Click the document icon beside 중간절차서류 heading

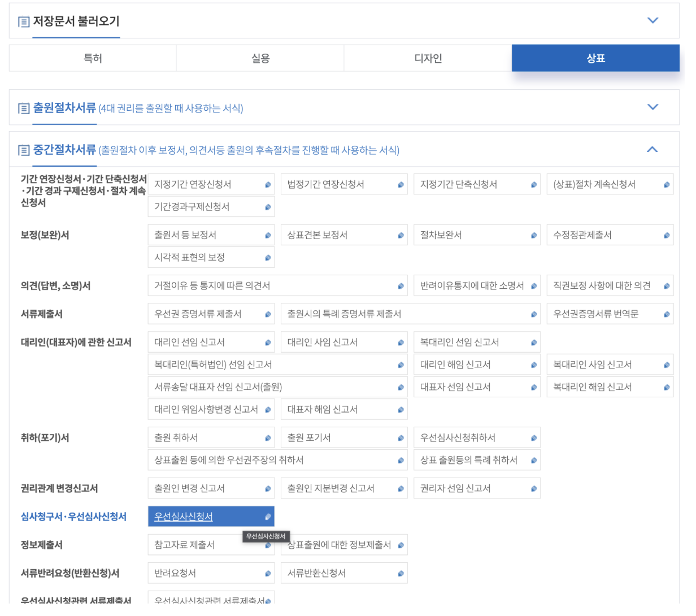(23, 149)
